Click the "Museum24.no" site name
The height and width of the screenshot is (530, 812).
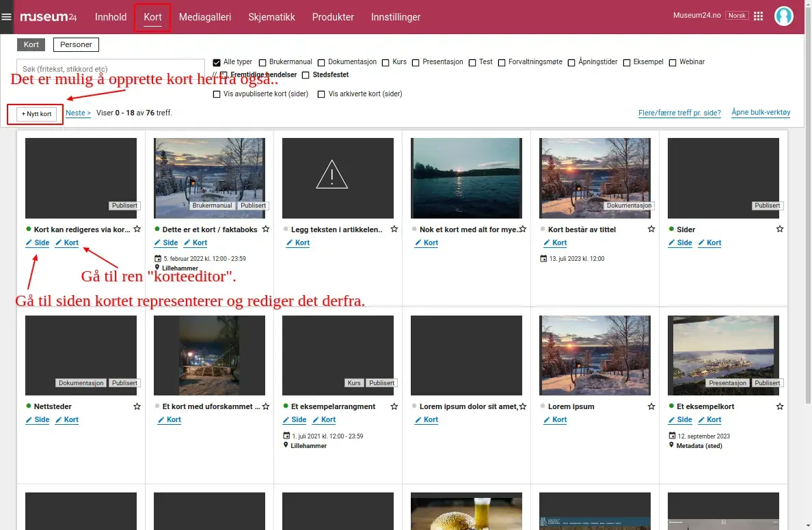click(697, 16)
